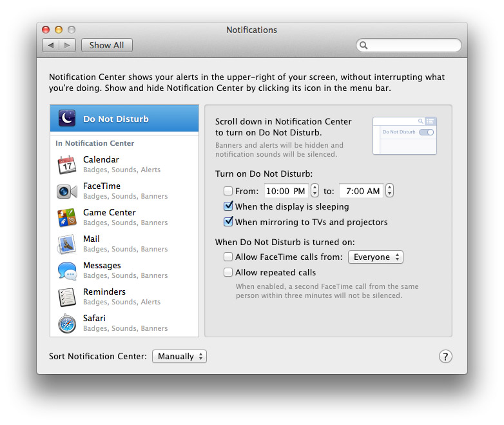This screenshot has width=504, height=425.
Task: Toggle When mirroring to TVs and projectors
Action: [228, 222]
